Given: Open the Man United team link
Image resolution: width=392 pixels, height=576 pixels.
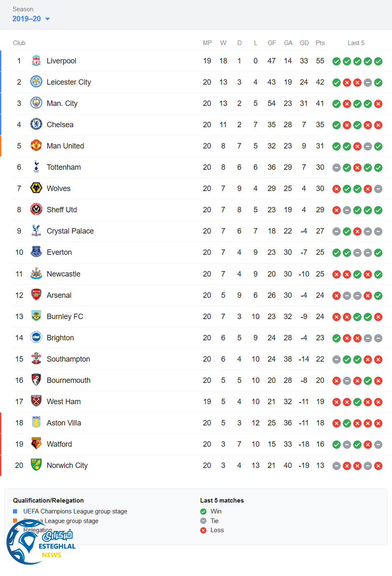Looking at the screenshot, I should point(65,146).
